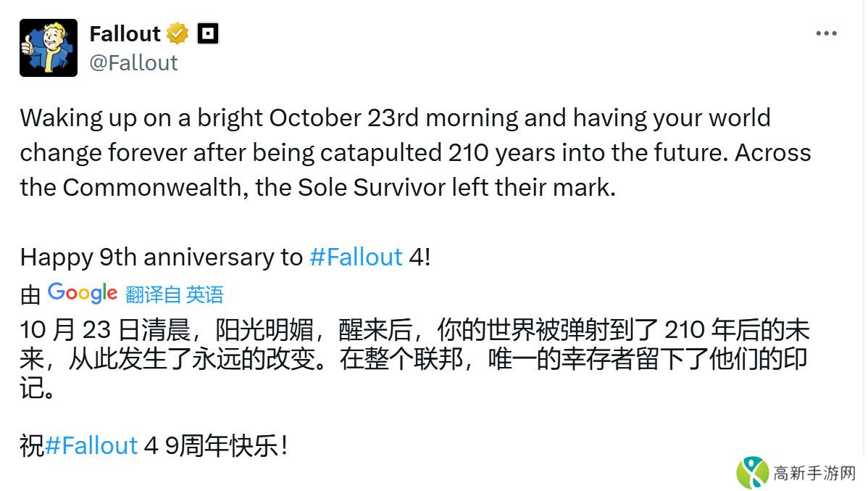This screenshot has height=491, width=868.
Task: Visit the @Fallout handle
Action: (133, 63)
